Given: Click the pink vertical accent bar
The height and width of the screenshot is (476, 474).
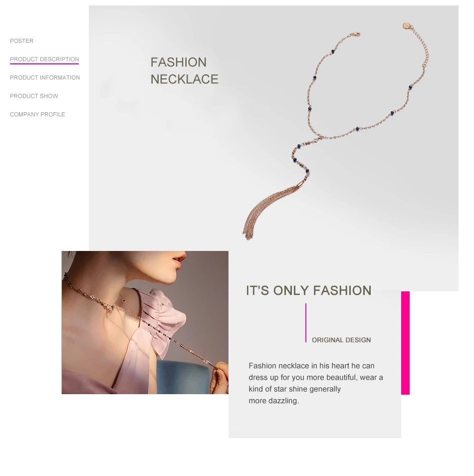Looking at the screenshot, I should pos(405,343).
